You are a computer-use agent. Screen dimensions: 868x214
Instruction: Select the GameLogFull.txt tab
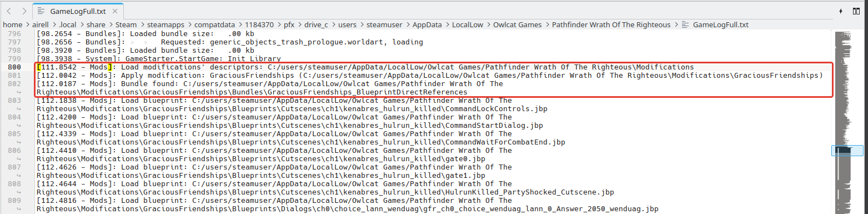tap(78, 11)
